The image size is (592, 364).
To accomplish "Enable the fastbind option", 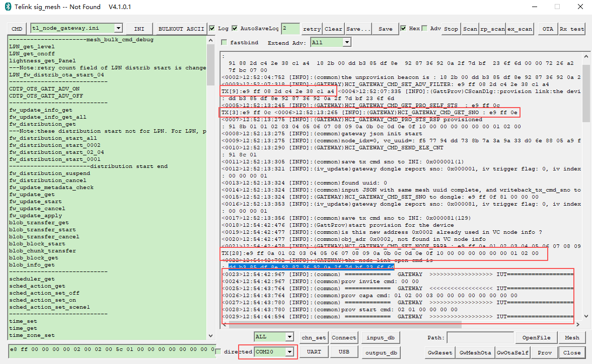I will (x=225, y=43).
